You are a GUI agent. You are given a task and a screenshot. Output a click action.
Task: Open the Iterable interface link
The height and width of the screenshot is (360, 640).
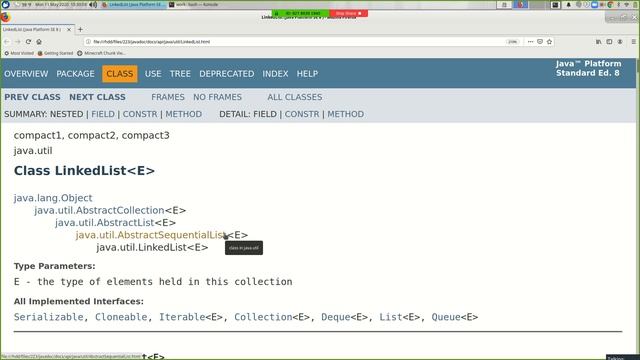tap(182, 317)
